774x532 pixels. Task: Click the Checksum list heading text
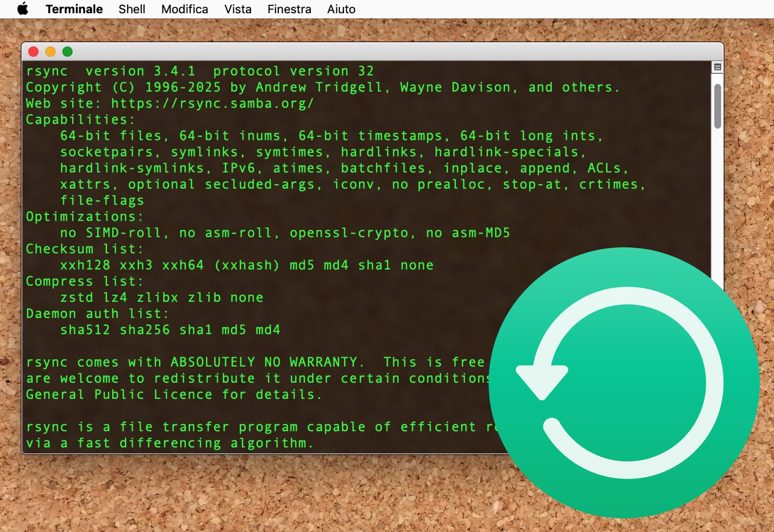[83, 249]
